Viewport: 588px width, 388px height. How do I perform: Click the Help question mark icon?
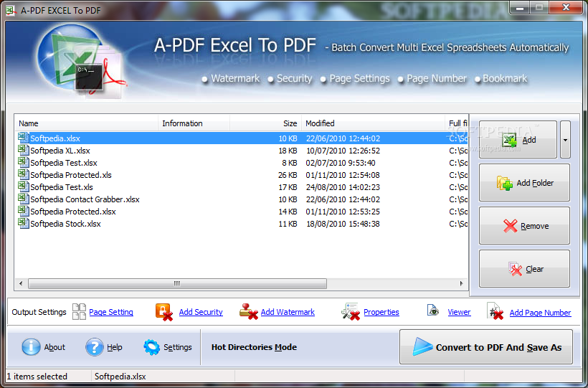coord(94,346)
